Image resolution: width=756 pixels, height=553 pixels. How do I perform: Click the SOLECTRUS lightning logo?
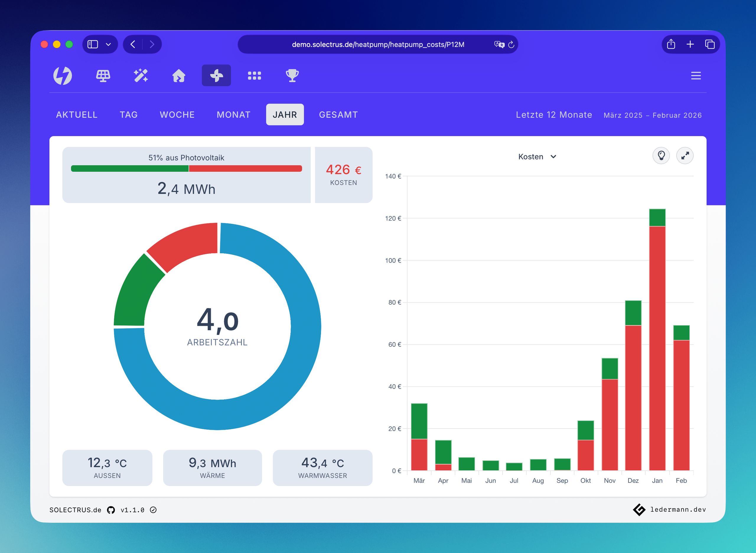point(63,76)
